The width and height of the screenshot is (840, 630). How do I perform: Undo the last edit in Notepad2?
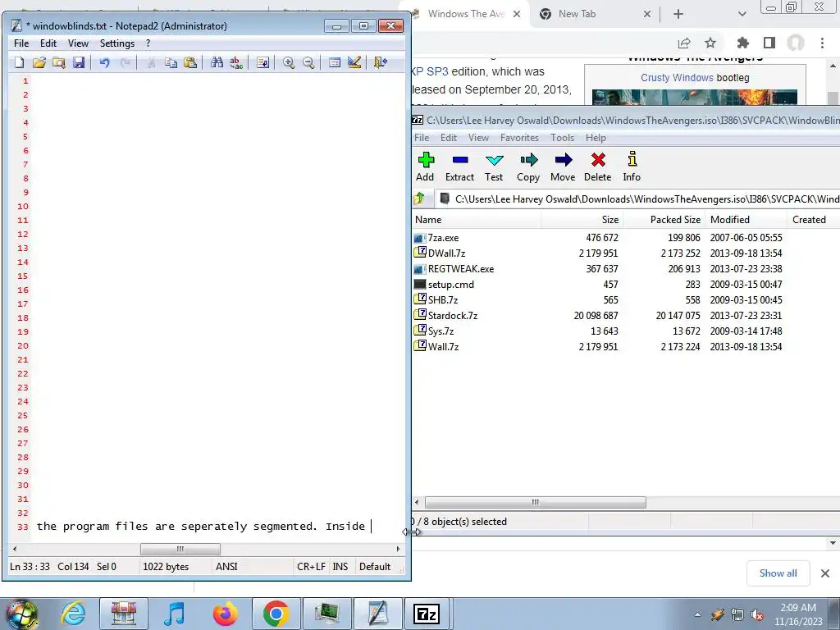(x=104, y=62)
